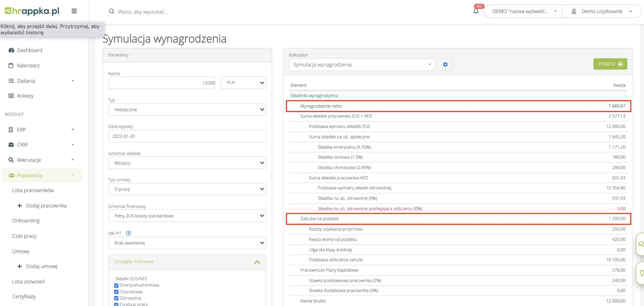
Task: Click Dodaj pracownika link
Action: [46, 206]
